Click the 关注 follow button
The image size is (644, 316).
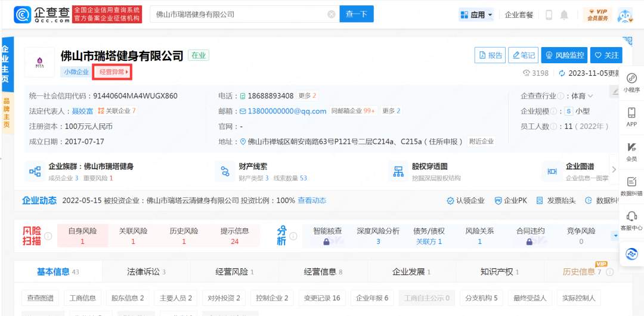pyautogui.click(x=606, y=55)
